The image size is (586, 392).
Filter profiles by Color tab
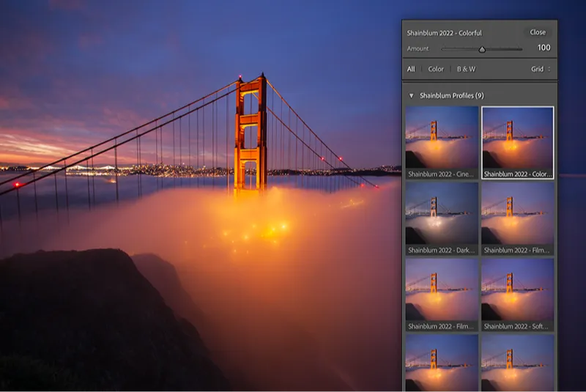436,69
